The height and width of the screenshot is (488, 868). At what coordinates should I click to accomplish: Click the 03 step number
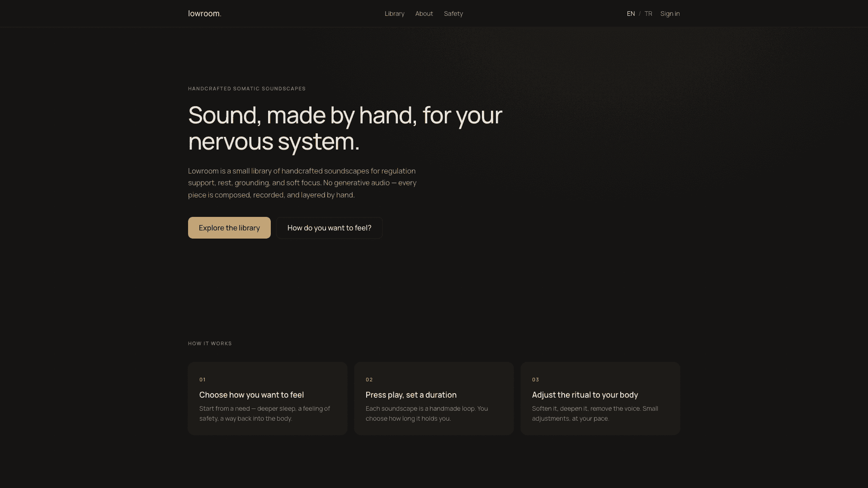click(x=535, y=380)
